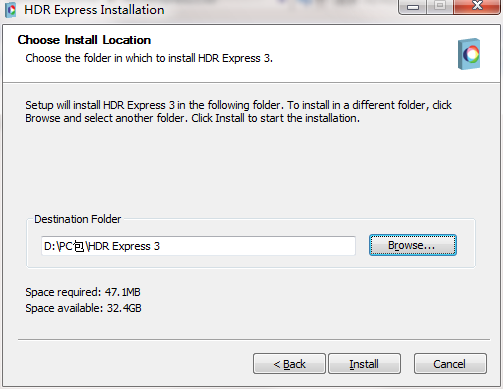Click the greyed-out maximize window button

[x=440, y=6]
